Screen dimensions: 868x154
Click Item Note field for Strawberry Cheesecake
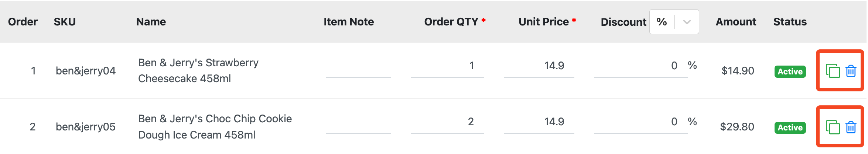click(358, 66)
